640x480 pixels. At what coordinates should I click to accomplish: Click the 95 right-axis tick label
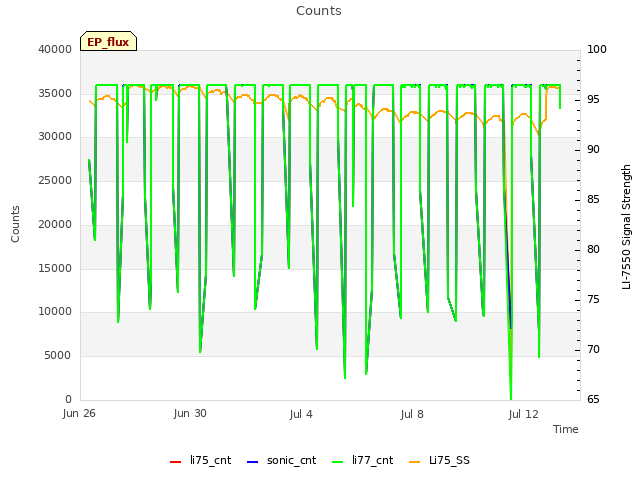[x=593, y=100]
